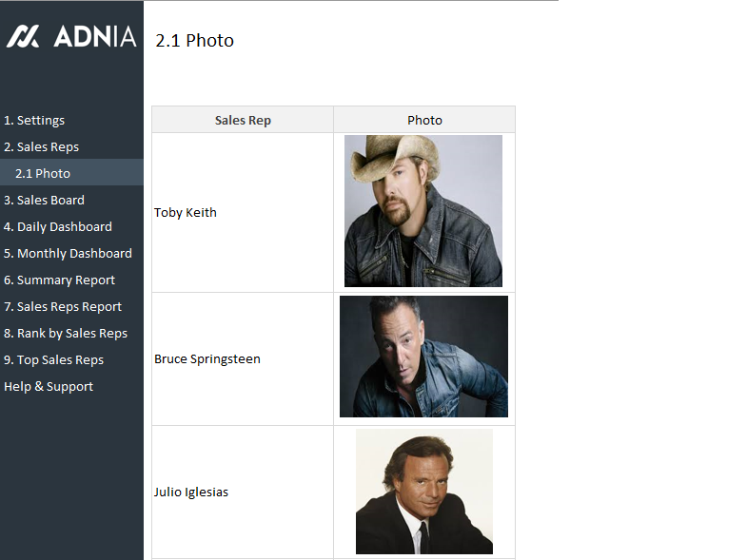Click the ADNIA logo icon

23,36
